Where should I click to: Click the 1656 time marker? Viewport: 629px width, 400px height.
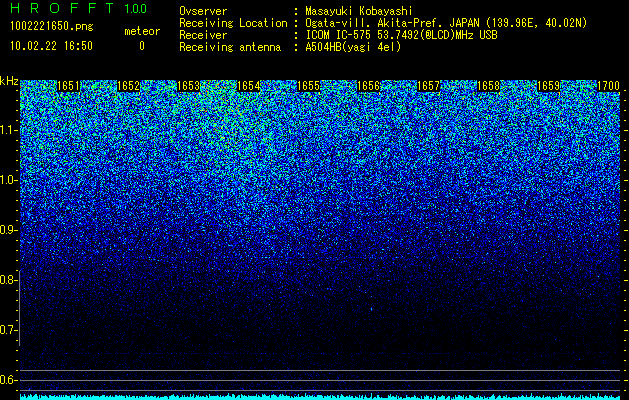pyautogui.click(x=368, y=86)
